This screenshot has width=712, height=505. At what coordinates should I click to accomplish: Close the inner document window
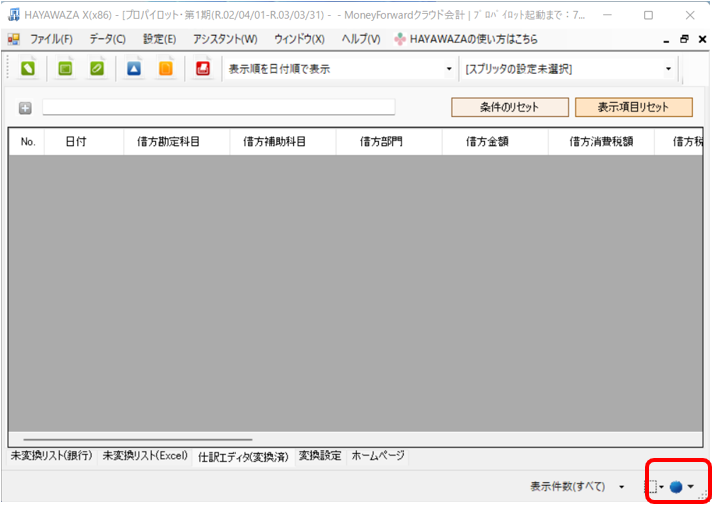pos(702,40)
